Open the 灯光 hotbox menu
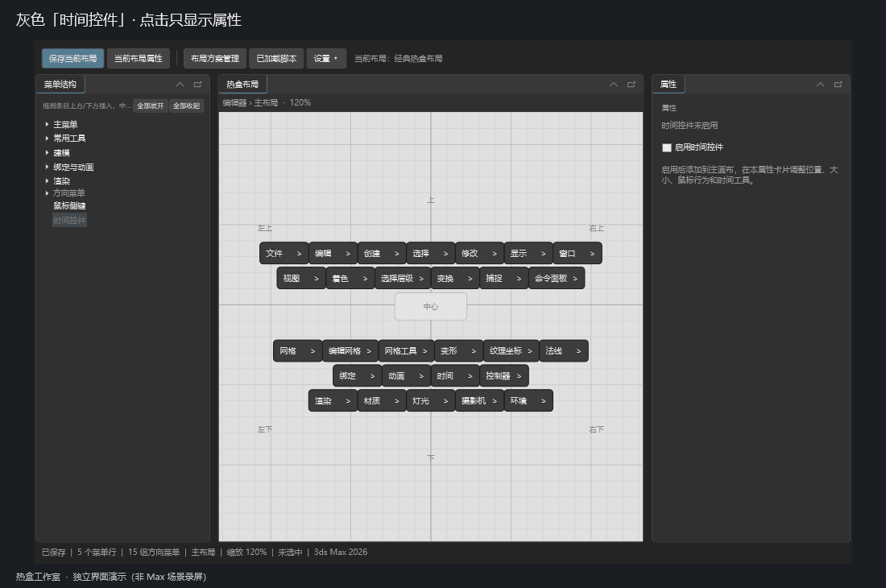This screenshot has width=886, height=588. click(x=431, y=400)
